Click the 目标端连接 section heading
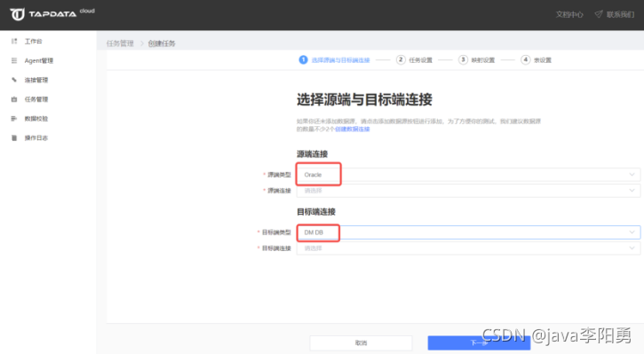This screenshot has height=354, width=644. tap(316, 212)
